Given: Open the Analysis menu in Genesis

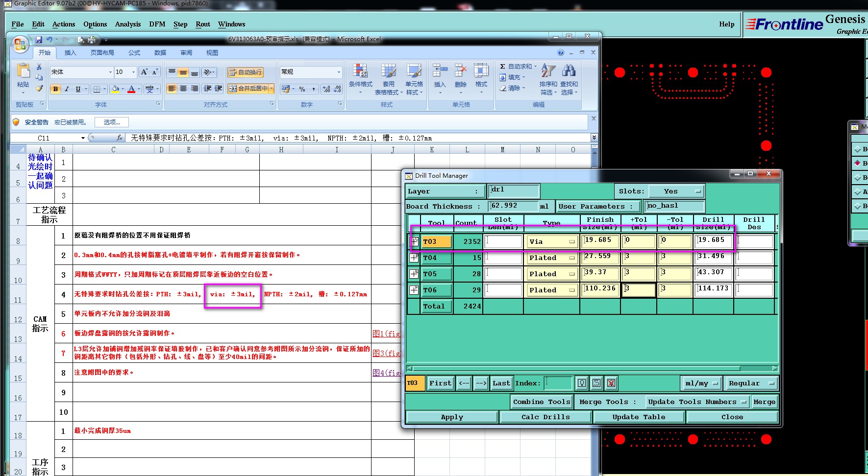Looking at the screenshot, I should (x=128, y=24).
